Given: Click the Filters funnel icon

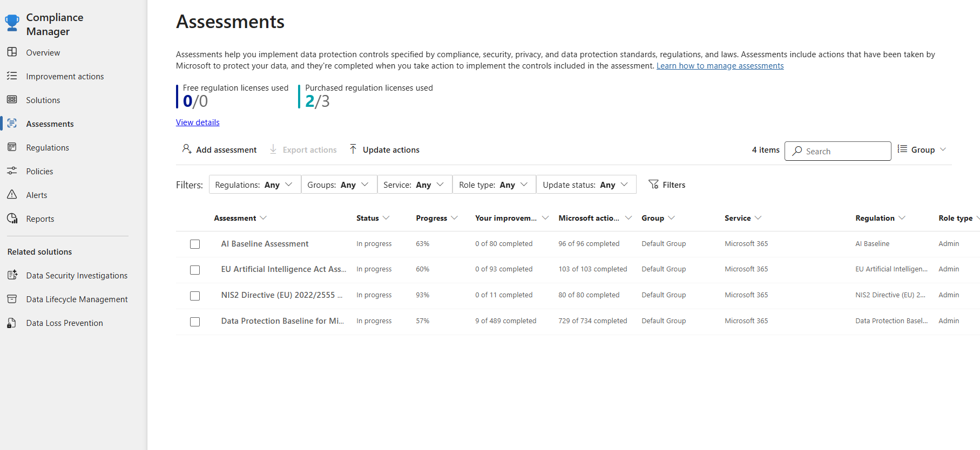Looking at the screenshot, I should pyautogui.click(x=653, y=185).
